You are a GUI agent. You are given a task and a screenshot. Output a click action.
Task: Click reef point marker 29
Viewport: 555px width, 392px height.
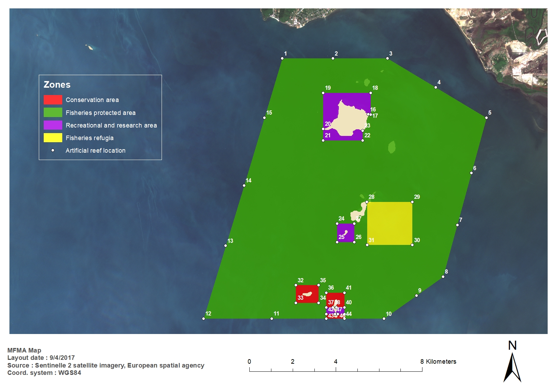[x=412, y=202]
